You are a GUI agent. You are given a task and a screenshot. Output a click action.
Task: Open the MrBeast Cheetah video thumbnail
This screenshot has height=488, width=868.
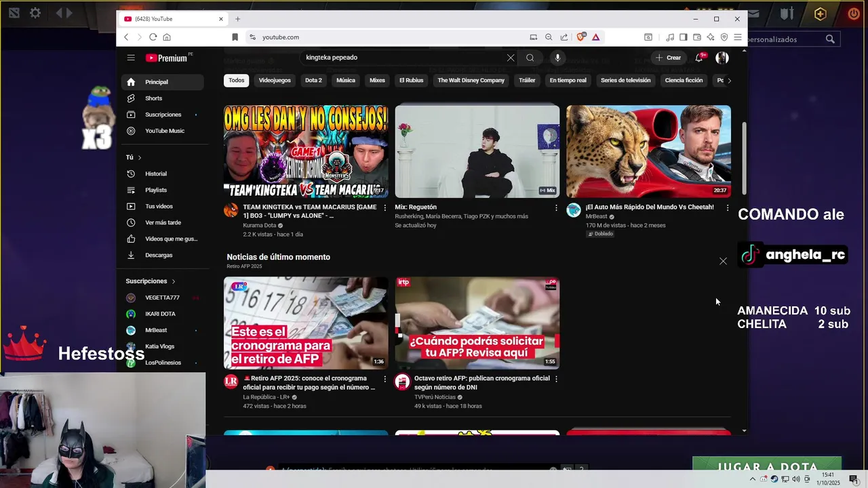tap(648, 151)
